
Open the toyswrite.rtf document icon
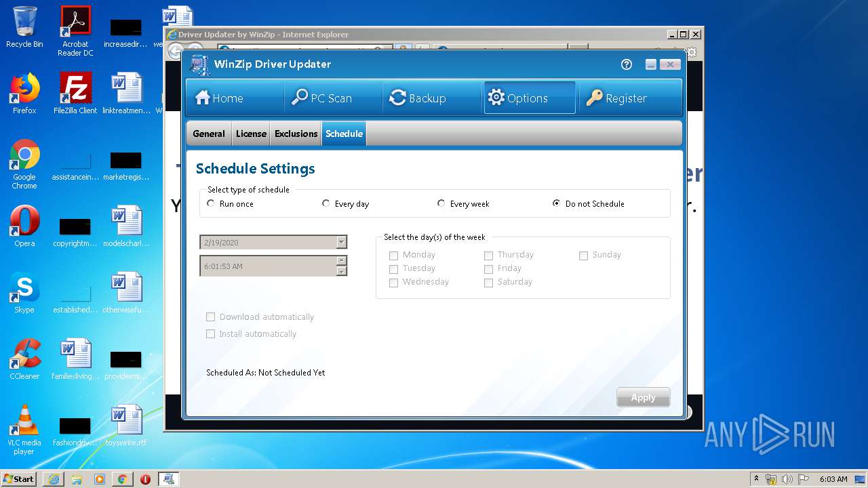coord(126,426)
